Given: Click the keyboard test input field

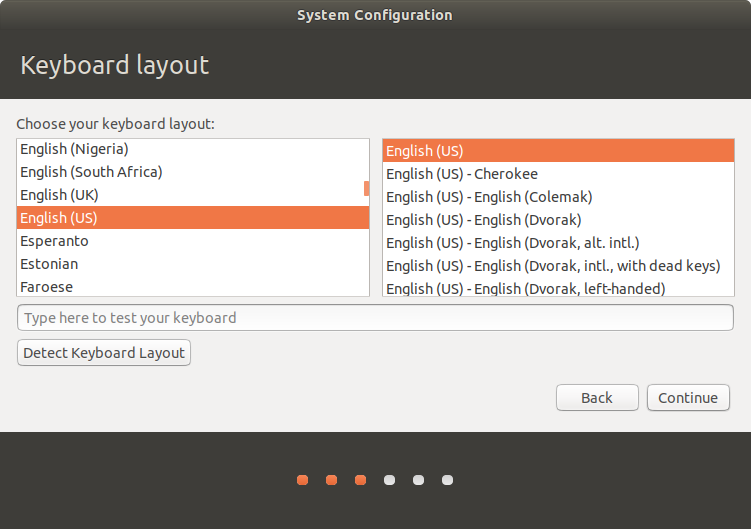Looking at the screenshot, I should pyautogui.click(x=375, y=318).
